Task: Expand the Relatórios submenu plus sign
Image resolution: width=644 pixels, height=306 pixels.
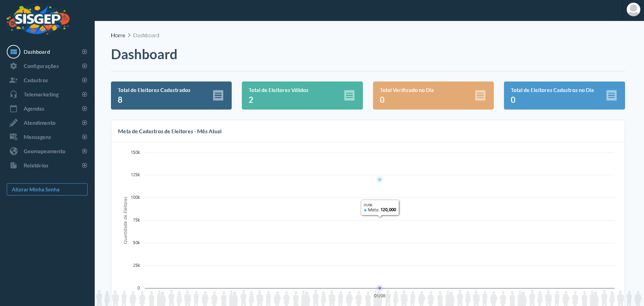Action: pos(85,165)
